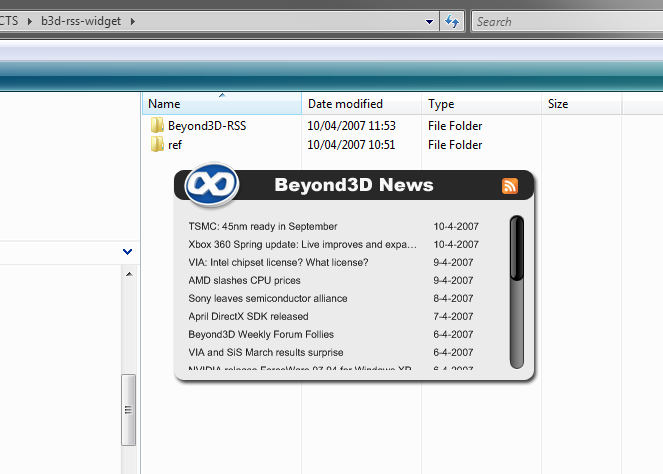Click the left pane scrollbar up arrow

point(129,274)
